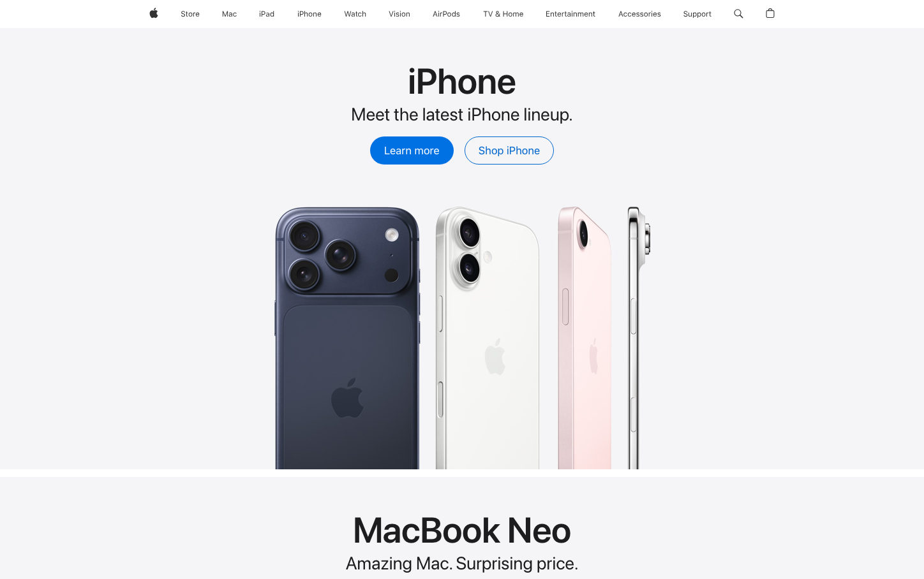The image size is (924, 579).
Task: Click the dark blue iPhone Pro image
Action: (347, 338)
